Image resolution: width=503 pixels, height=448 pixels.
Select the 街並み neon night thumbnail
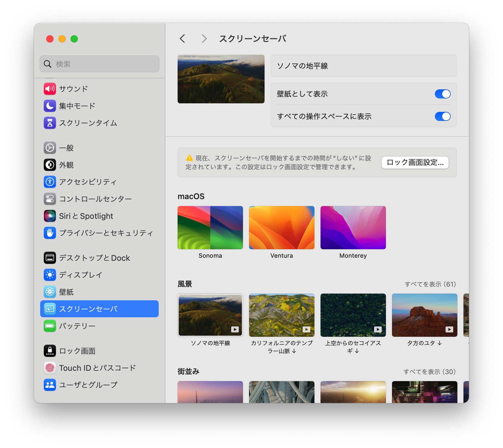[x=425, y=392]
